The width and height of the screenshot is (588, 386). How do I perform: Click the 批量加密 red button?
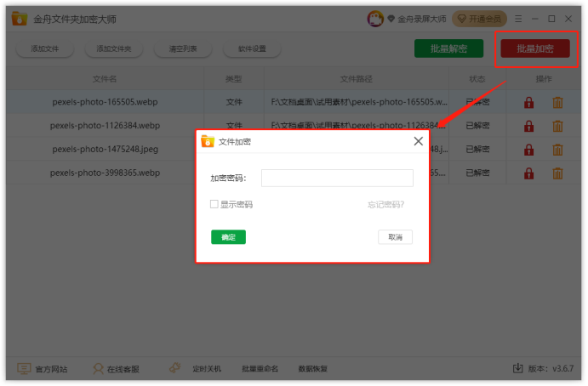[x=535, y=48]
